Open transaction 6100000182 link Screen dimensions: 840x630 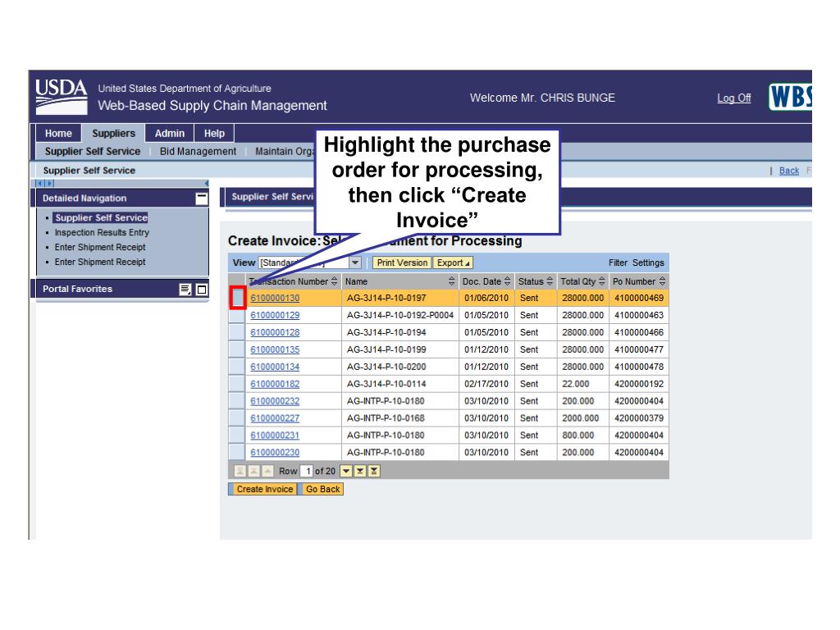click(x=275, y=384)
